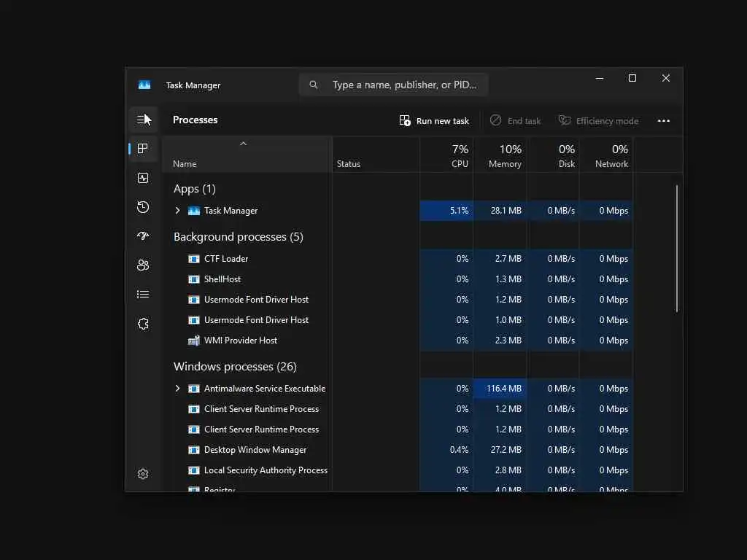
Task: Toggle the sort arrow above Name column
Action: (243, 144)
